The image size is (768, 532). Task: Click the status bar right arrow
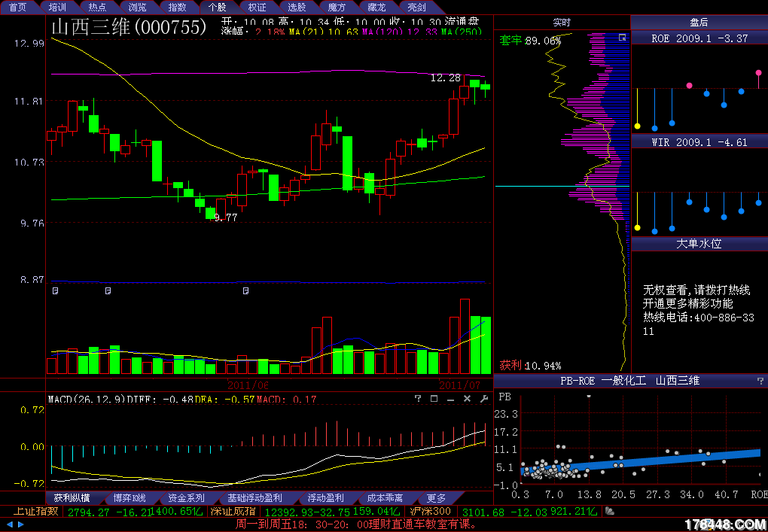[x=20, y=524]
